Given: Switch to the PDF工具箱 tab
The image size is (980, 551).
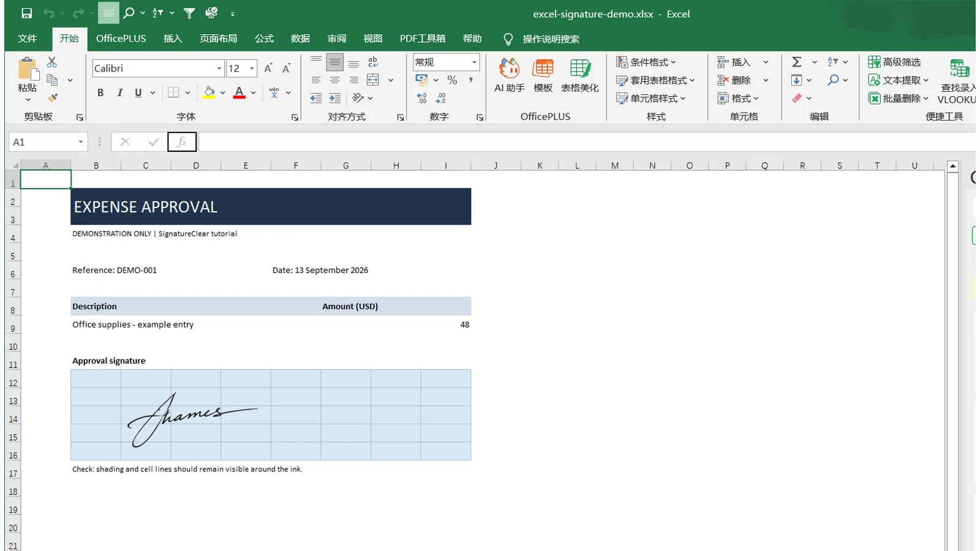Looking at the screenshot, I should (x=423, y=39).
